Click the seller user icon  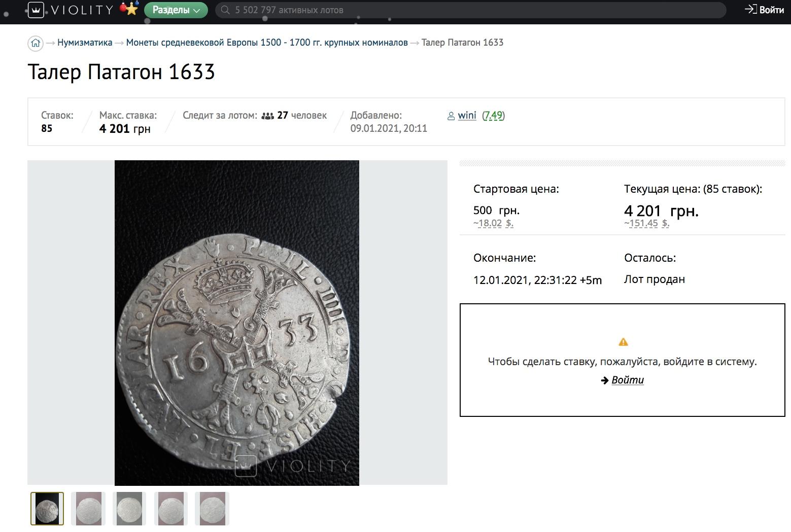click(x=451, y=116)
